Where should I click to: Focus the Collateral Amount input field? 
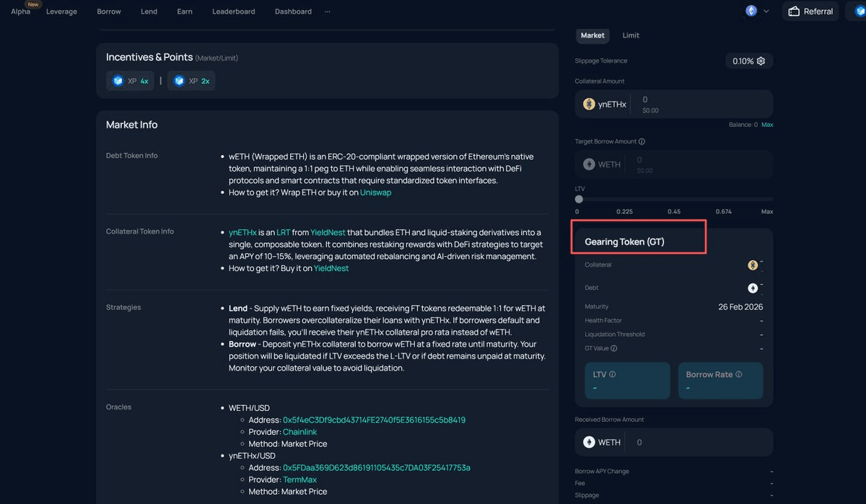click(x=700, y=104)
